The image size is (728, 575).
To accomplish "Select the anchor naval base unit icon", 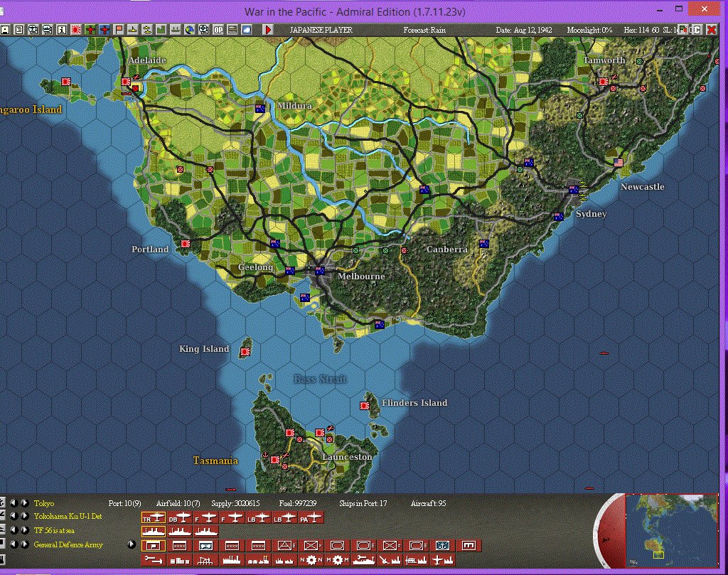I will tap(443, 546).
